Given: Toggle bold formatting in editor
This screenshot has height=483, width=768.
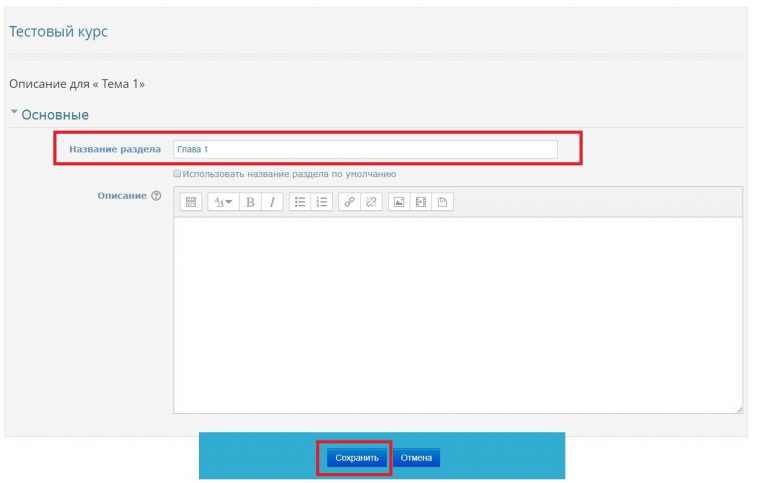Looking at the screenshot, I should pyautogui.click(x=250, y=202).
